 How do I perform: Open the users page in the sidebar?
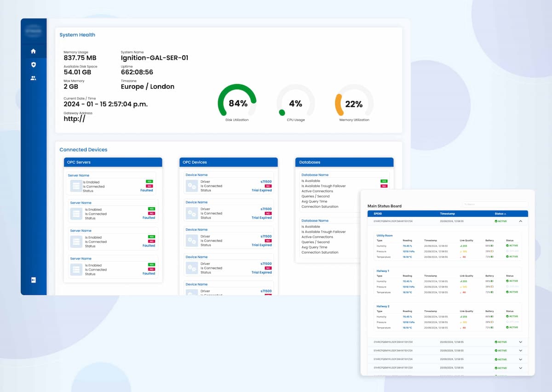(33, 78)
